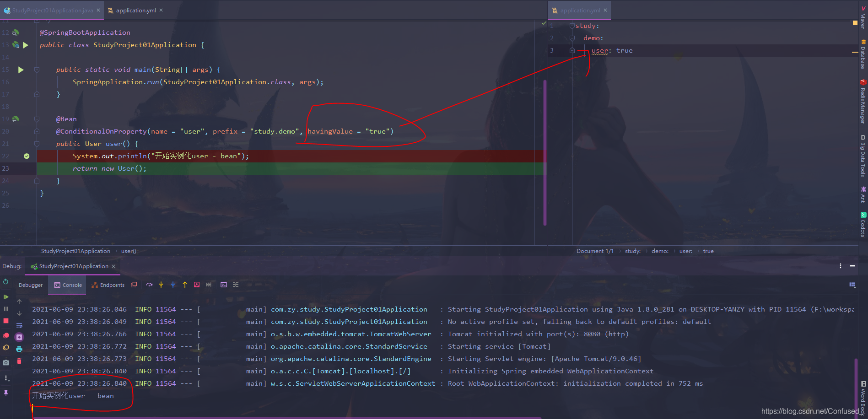Move console up the stack trace
Screen dimensions: 868x420
click(x=19, y=302)
